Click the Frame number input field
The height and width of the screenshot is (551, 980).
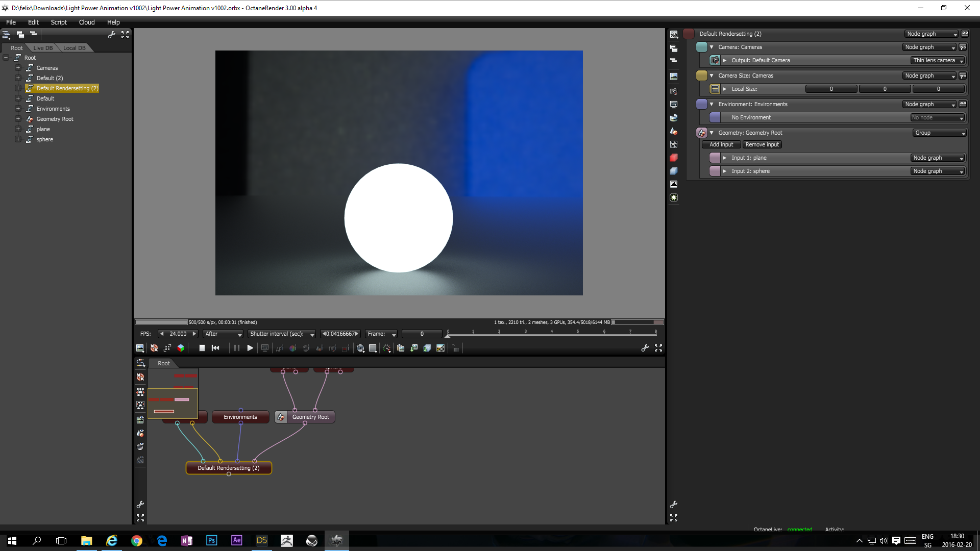tap(422, 334)
